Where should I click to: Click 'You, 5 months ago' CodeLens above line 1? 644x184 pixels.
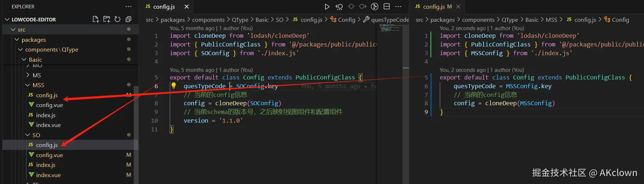[192, 28]
